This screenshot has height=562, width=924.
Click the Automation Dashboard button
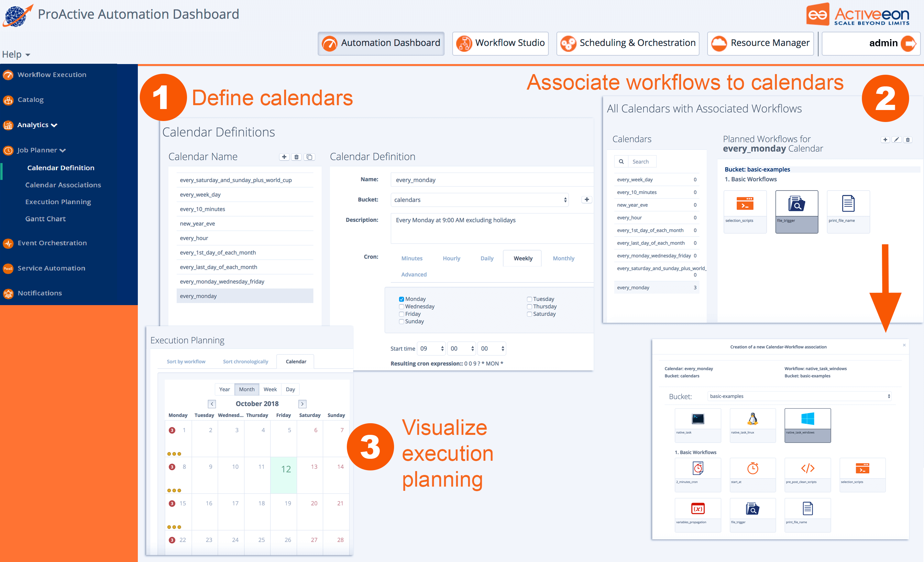tap(381, 43)
